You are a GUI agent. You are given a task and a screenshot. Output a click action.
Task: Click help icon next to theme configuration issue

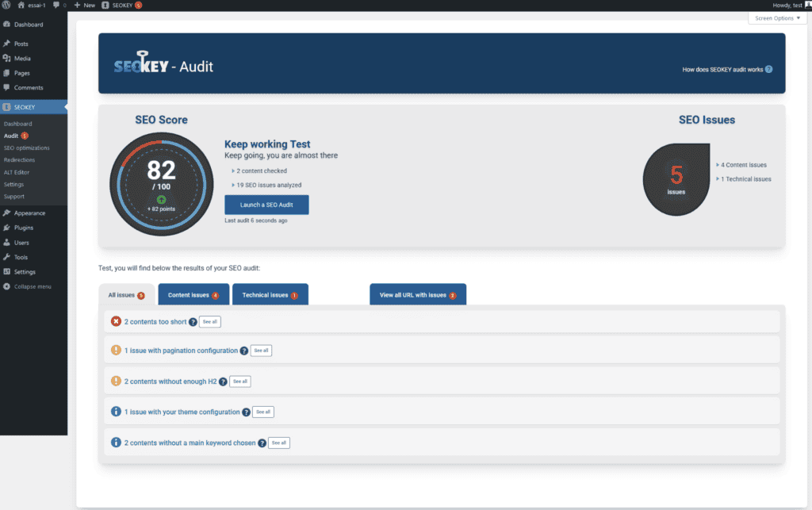(x=246, y=412)
